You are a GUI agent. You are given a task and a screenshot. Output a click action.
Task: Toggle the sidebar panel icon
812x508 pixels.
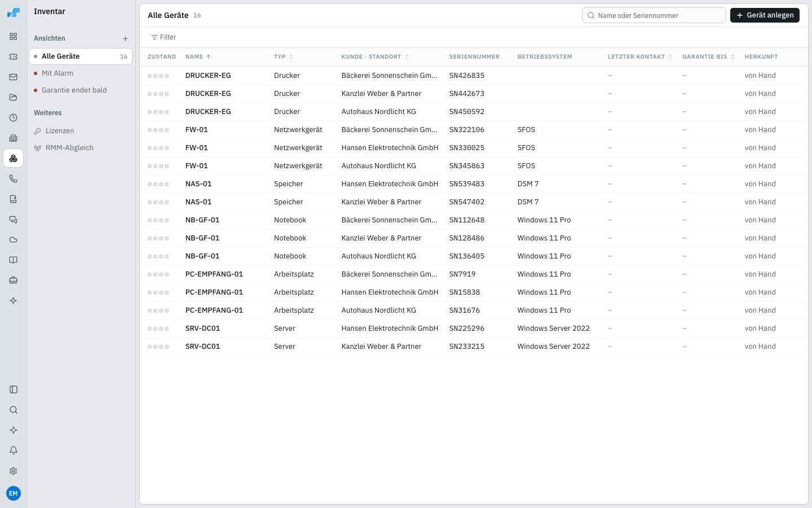point(14,389)
